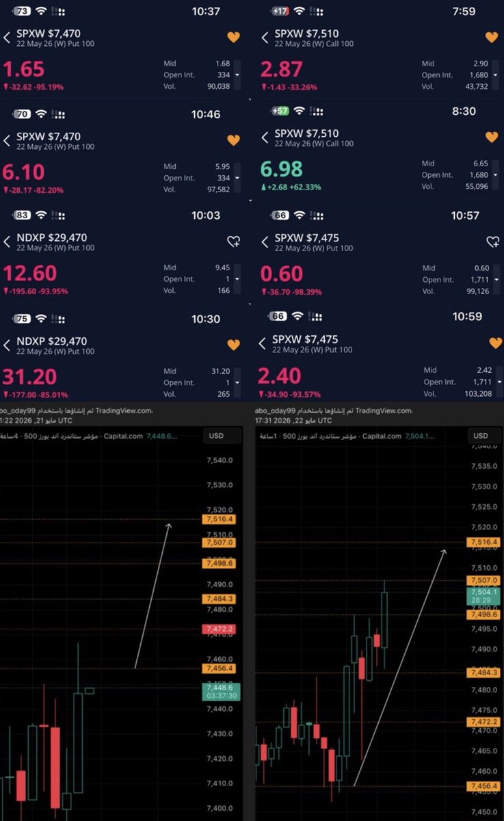Tap Wi-Fi icon in the 8:30 status bar

point(299,111)
